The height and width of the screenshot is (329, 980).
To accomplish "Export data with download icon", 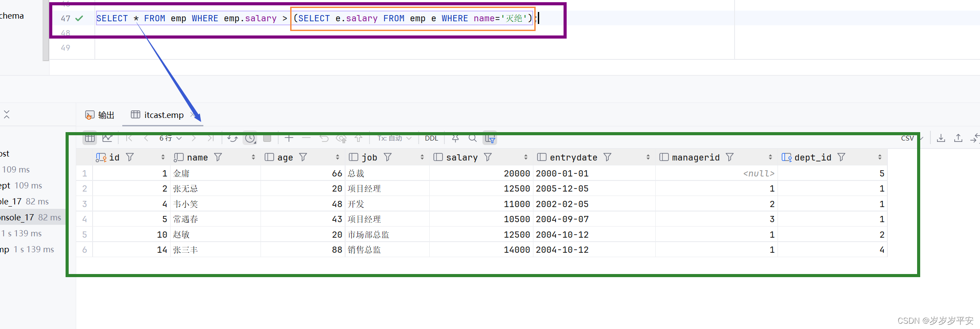I will click(941, 138).
